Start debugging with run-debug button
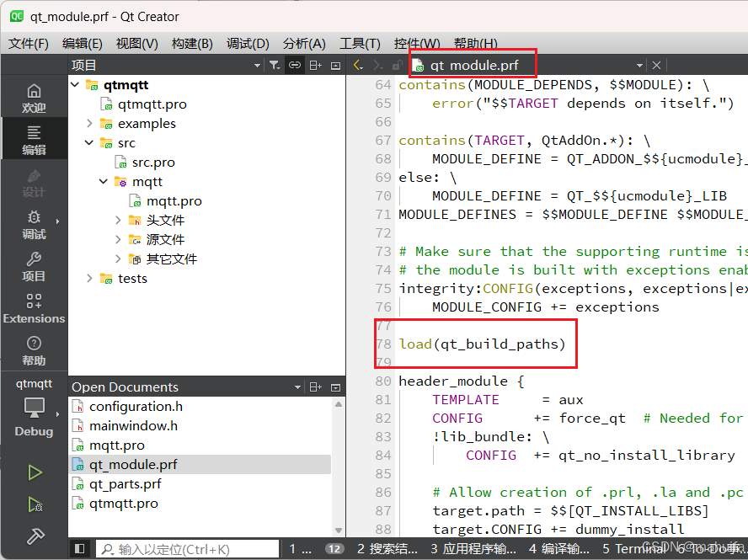The image size is (748, 560). pyautogui.click(x=35, y=504)
